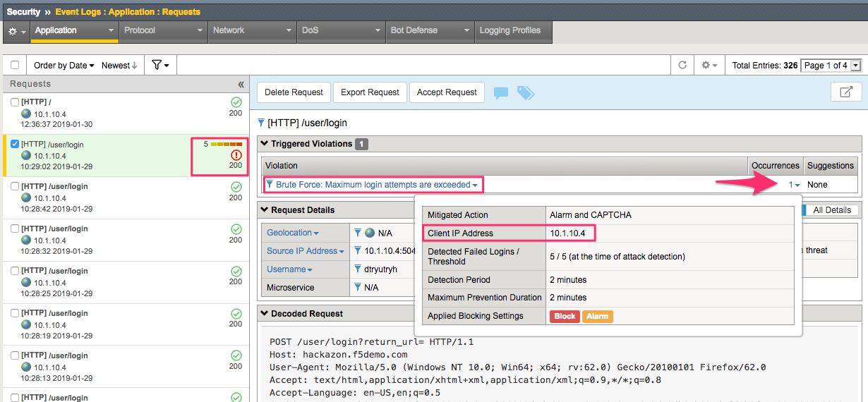Viewport: 868px width, 402px height.
Task: Open the Geolocation field dropdown
Action: 292,233
